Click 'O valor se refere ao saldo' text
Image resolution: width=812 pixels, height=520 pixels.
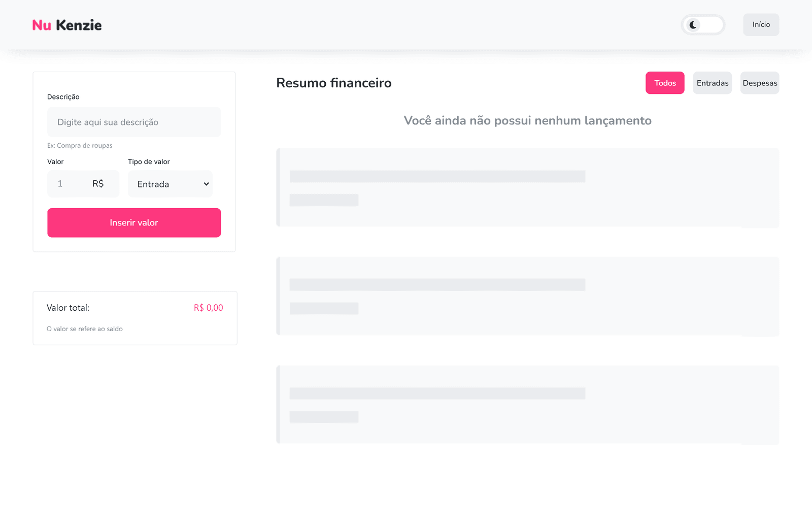pos(85,329)
